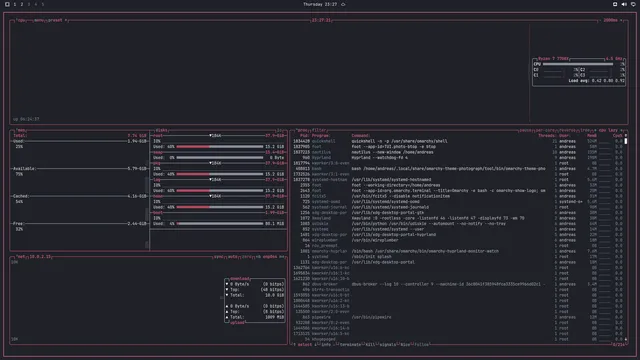The image size is (640, 360).
Task: Switch to workspace 1 in top bar
Action: [15, 4]
